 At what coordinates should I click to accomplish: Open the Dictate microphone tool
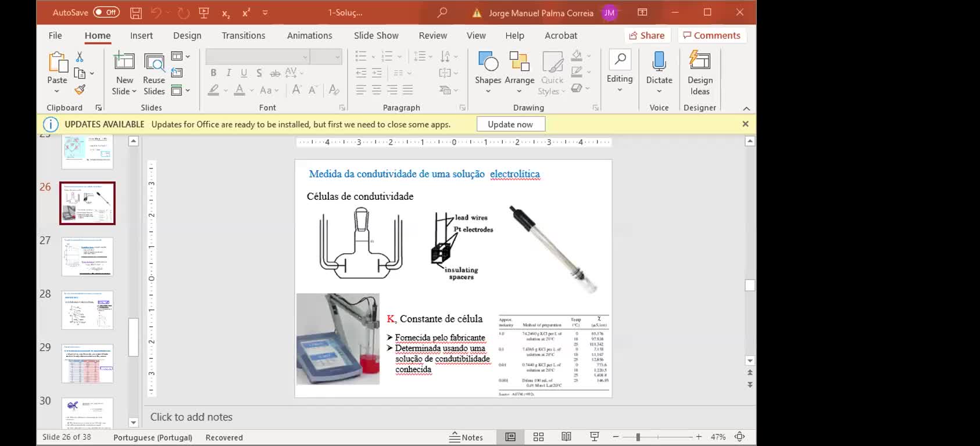[x=659, y=62]
